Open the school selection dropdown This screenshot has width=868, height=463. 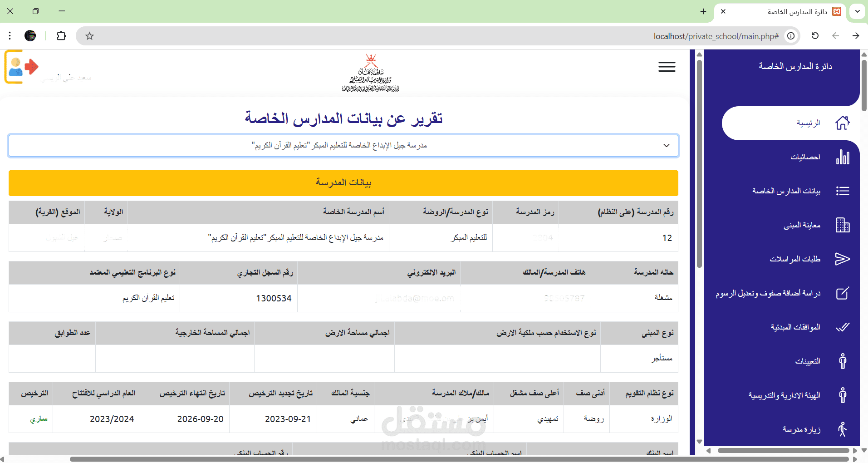(x=343, y=146)
